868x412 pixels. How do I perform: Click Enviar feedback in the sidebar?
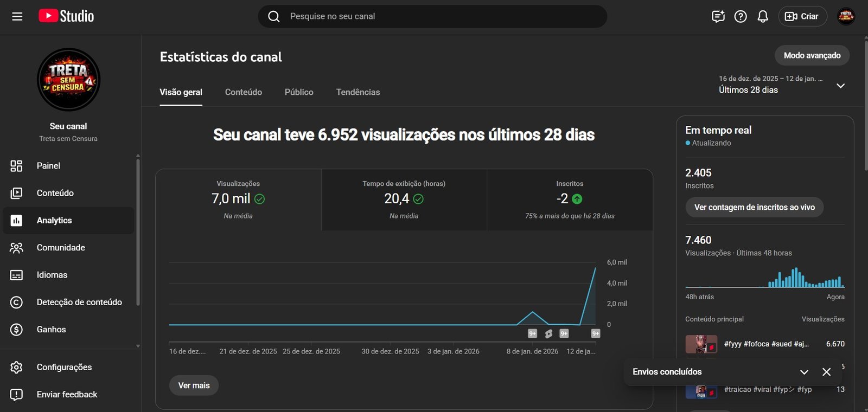(68, 395)
